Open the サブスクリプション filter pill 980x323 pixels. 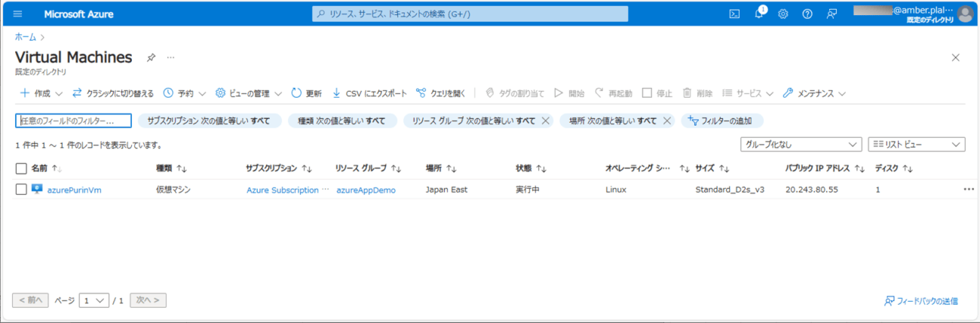tap(209, 120)
